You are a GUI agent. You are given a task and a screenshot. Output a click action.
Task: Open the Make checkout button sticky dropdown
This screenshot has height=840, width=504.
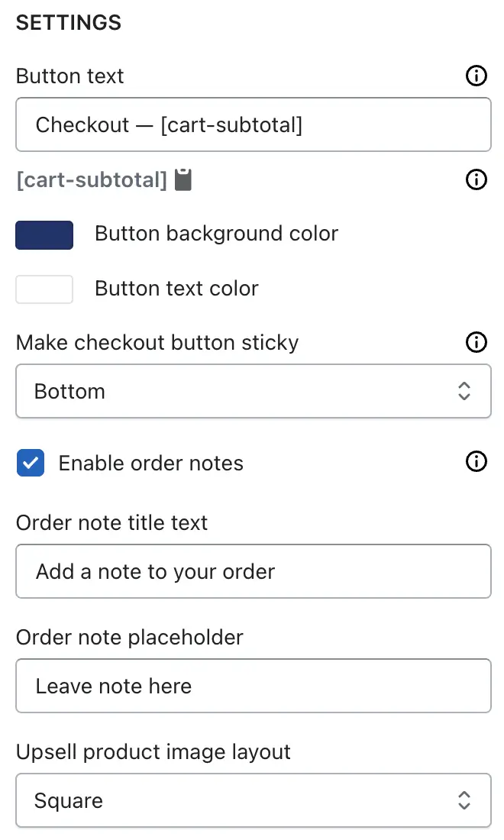[254, 391]
